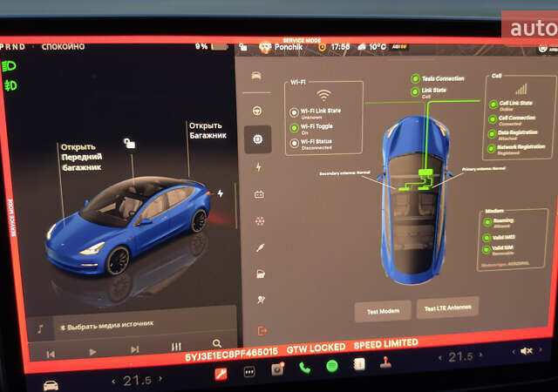Open the steering wheel service section
This screenshot has height=392, width=558.
pyautogui.click(x=257, y=112)
